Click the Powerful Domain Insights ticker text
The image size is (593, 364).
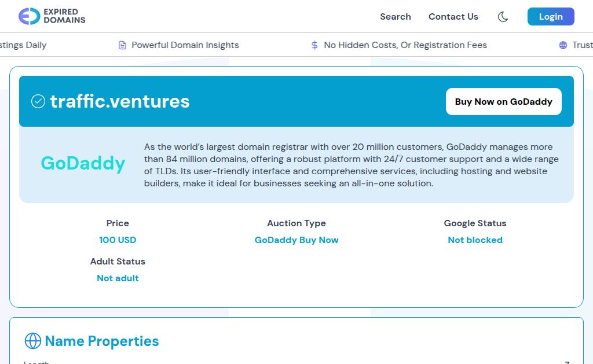(185, 45)
